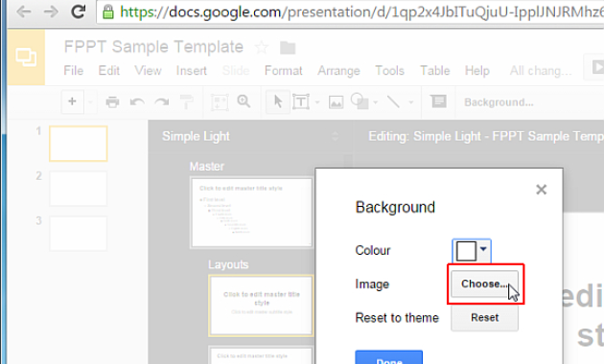Click the blue Done button
Image resolution: width=604 pixels, height=364 pixels.
pyautogui.click(x=389, y=357)
